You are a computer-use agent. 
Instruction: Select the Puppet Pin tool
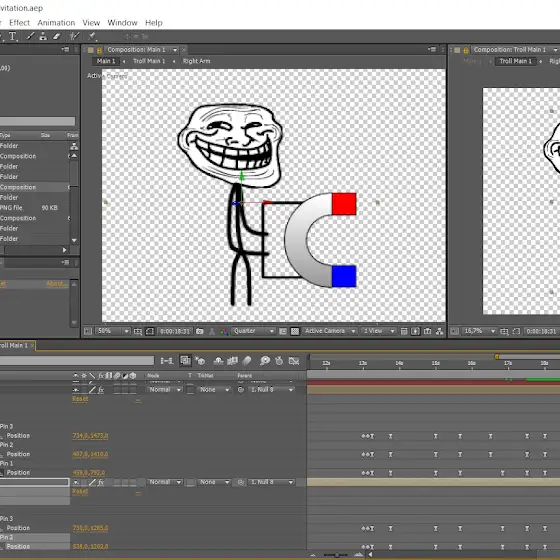pyautogui.click(x=92, y=36)
